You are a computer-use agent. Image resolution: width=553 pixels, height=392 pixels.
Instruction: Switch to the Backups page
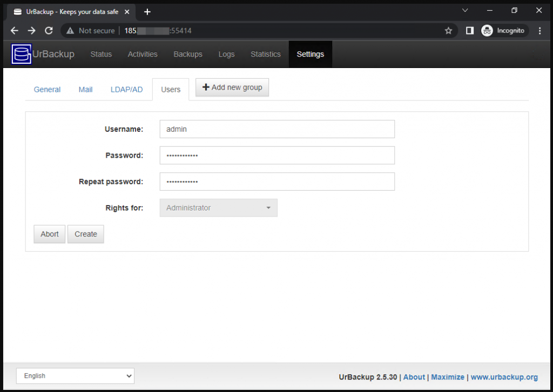[x=187, y=54]
